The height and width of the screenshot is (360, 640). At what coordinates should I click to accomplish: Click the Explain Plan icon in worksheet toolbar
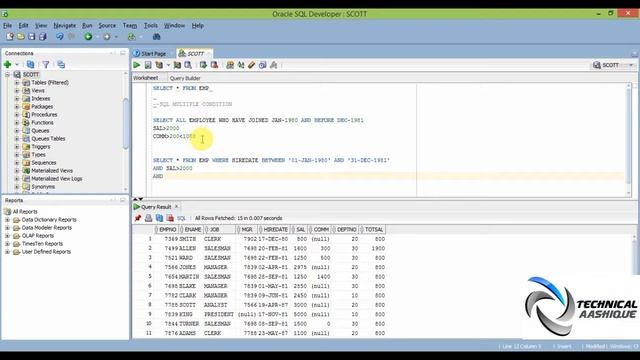pos(159,65)
